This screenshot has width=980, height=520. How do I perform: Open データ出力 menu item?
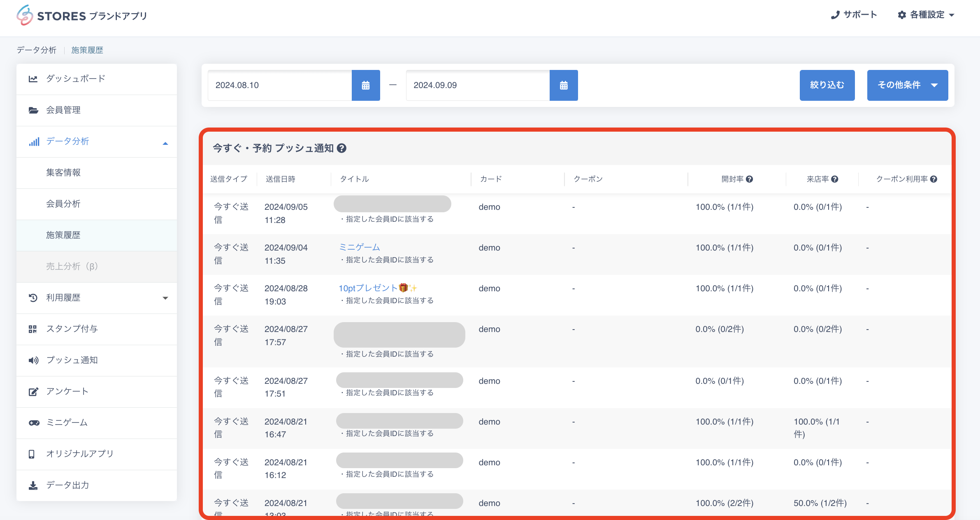tap(97, 485)
